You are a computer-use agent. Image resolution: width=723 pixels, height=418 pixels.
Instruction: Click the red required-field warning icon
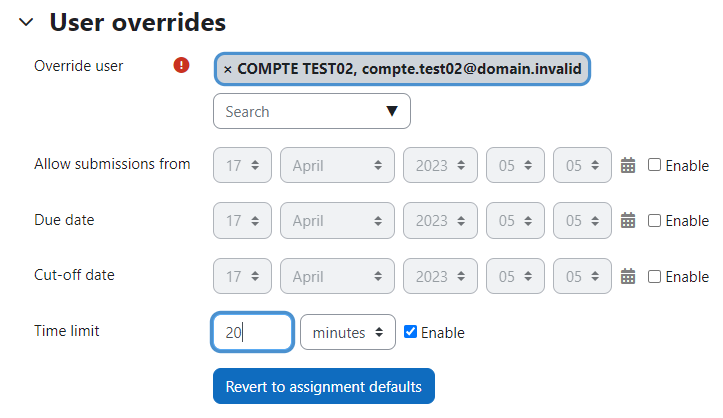[181, 65]
